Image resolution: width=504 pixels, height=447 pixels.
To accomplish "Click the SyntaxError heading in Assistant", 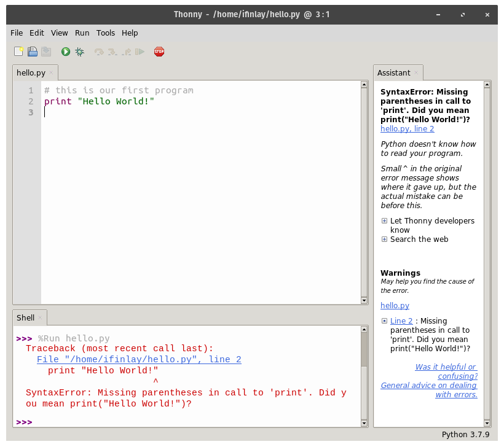I will [x=425, y=106].
